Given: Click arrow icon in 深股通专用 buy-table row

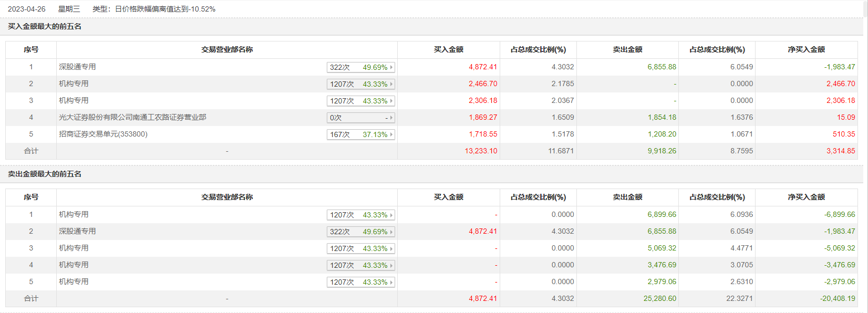Looking at the screenshot, I should pyautogui.click(x=391, y=67).
